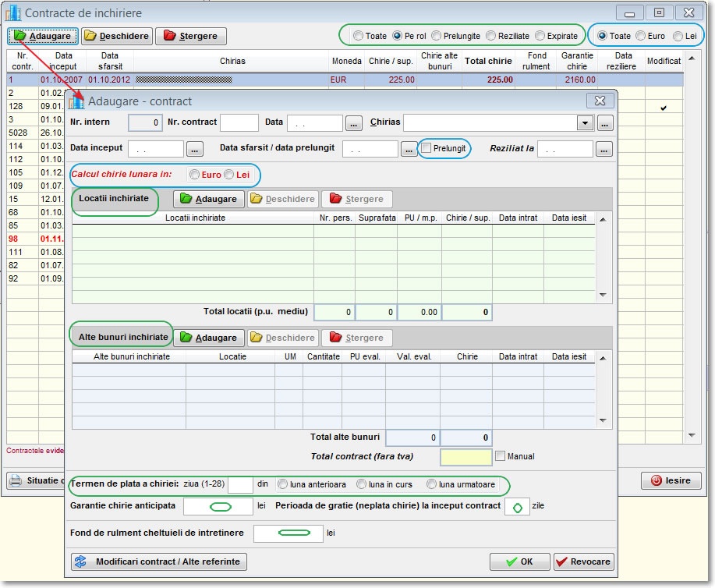This screenshot has width=715, height=588.
Task: Click the Cantitate column header in Alte bunuri table
Action: tap(323, 356)
